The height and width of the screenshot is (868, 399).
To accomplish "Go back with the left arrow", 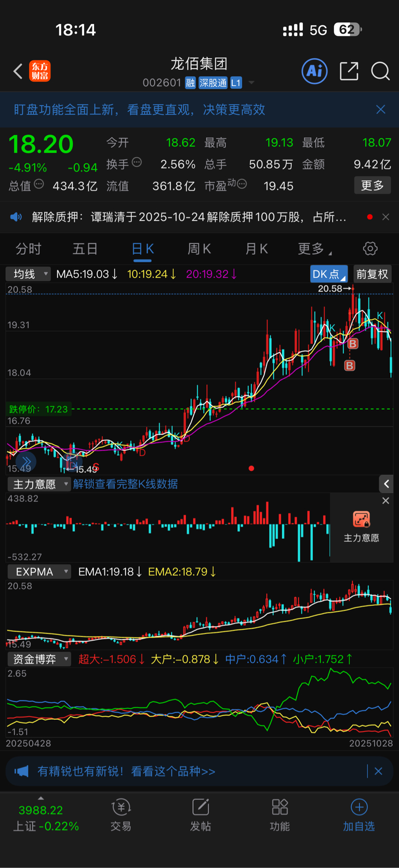I will 18,71.
